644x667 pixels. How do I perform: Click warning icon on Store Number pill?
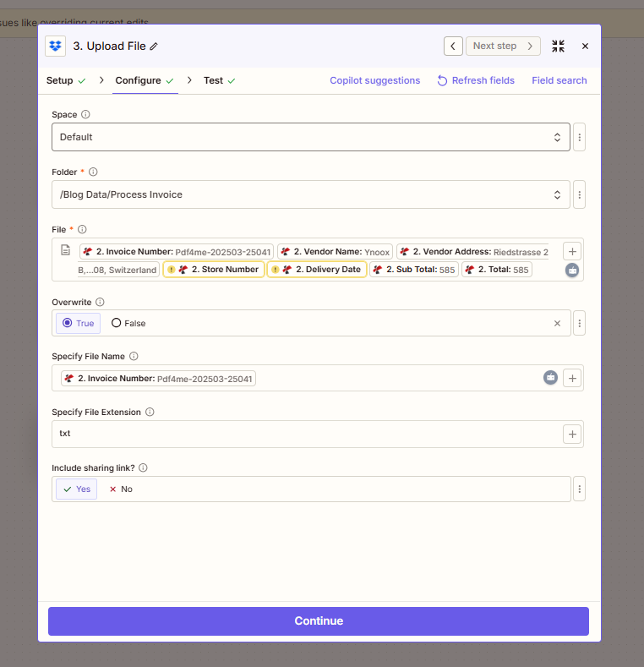point(171,270)
